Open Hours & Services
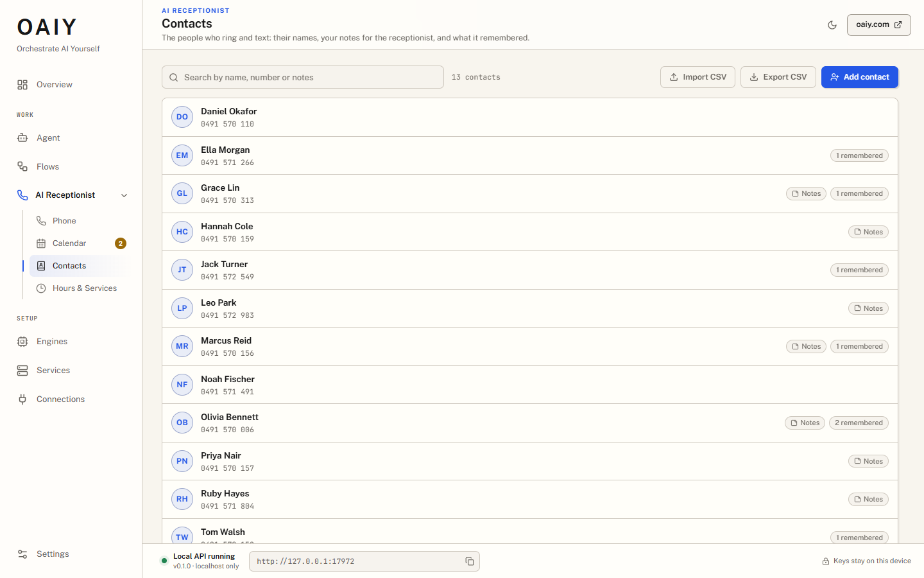Viewport: 924px width, 578px height. click(x=80, y=288)
